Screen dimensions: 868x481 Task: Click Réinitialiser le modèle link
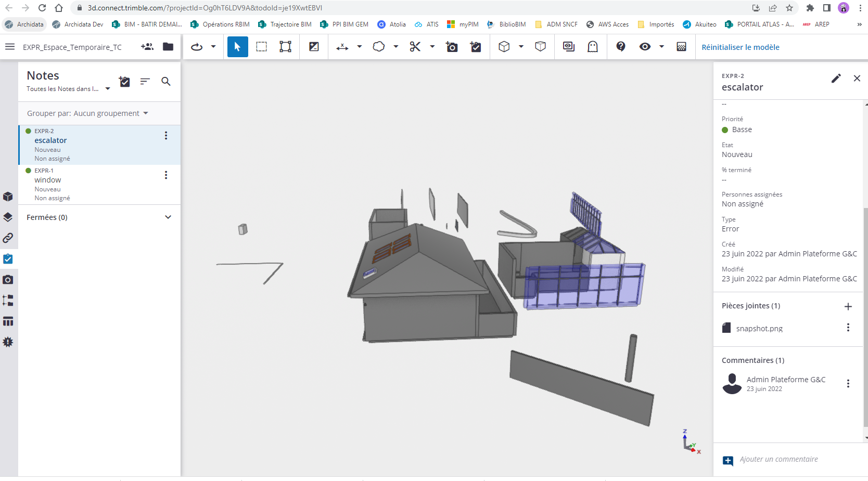(x=740, y=47)
